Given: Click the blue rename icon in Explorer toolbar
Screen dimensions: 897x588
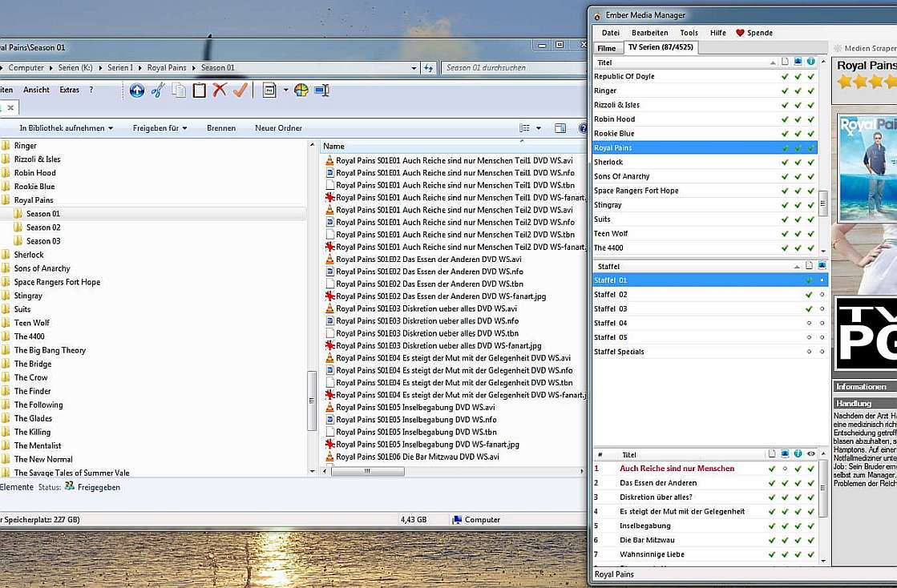Looking at the screenshot, I should [322, 91].
